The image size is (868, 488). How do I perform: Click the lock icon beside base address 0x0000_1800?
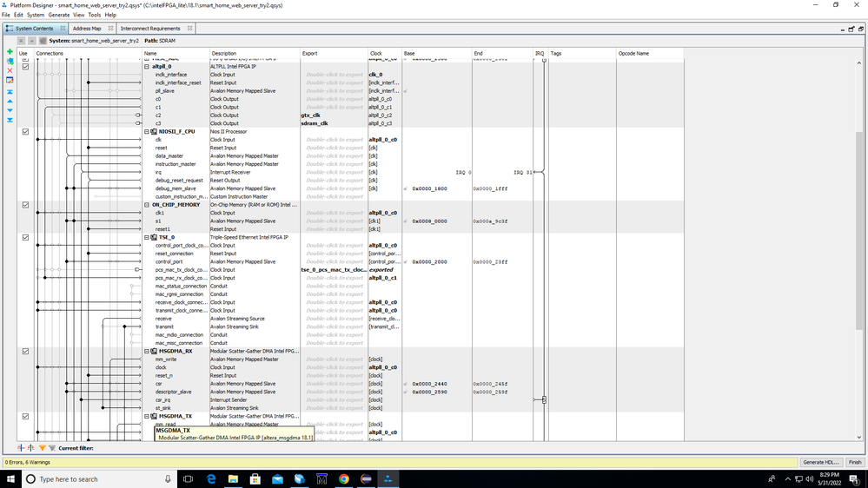(x=406, y=188)
